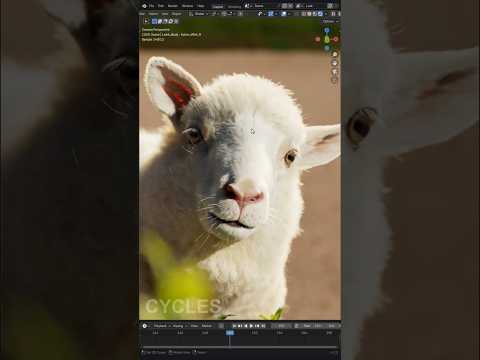Click the green Y axis gizmo

click(x=327, y=40)
